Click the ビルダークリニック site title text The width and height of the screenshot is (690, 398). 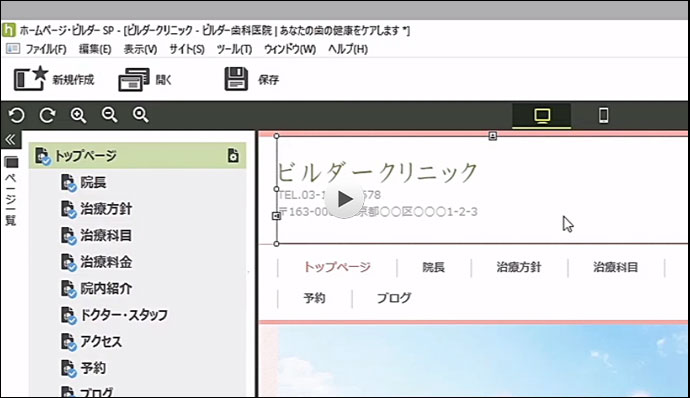[x=377, y=172]
